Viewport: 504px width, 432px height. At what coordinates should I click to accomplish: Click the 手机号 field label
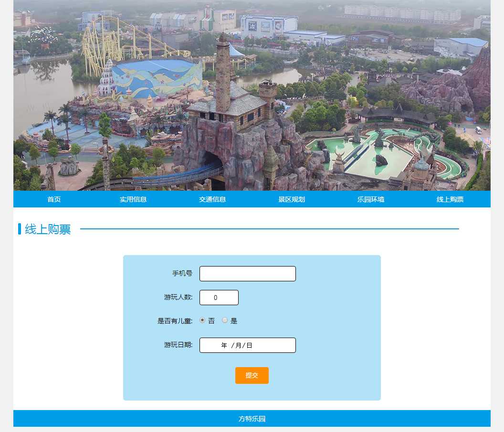point(182,274)
